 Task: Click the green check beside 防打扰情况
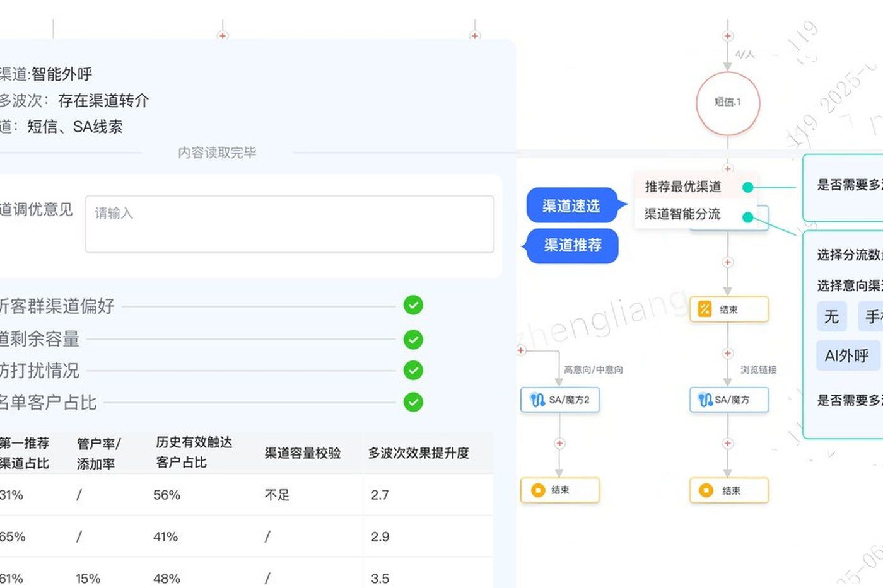click(413, 370)
